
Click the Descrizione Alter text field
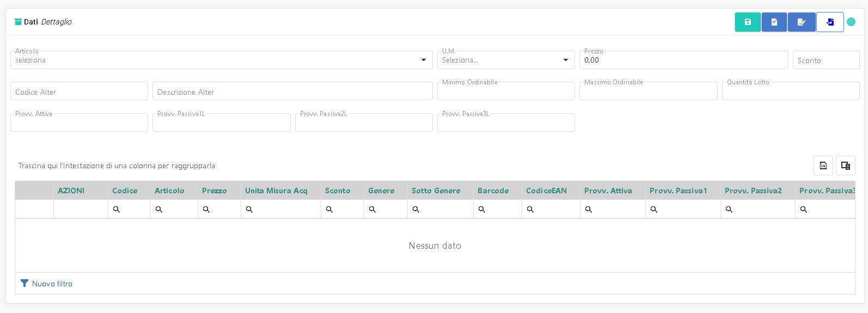tap(292, 91)
